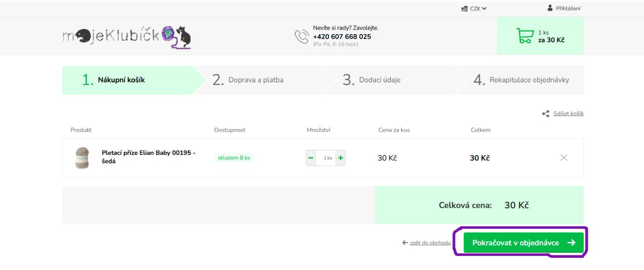Click the Přihlášení user icon
The height and width of the screenshot is (270, 644).
550,8
